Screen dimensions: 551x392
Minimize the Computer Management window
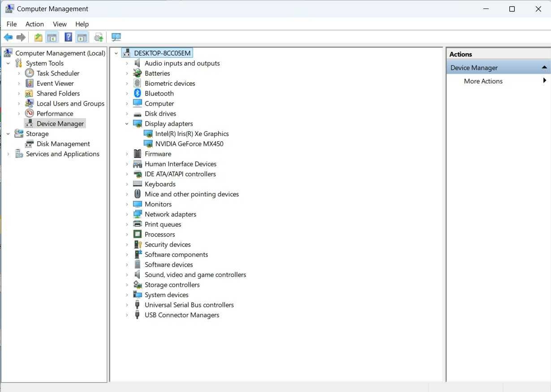point(486,9)
